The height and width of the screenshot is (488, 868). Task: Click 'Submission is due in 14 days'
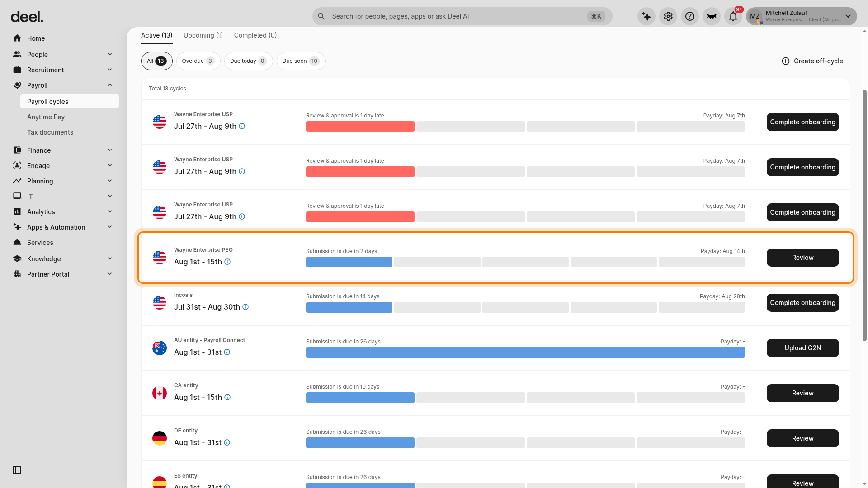(343, 296)
